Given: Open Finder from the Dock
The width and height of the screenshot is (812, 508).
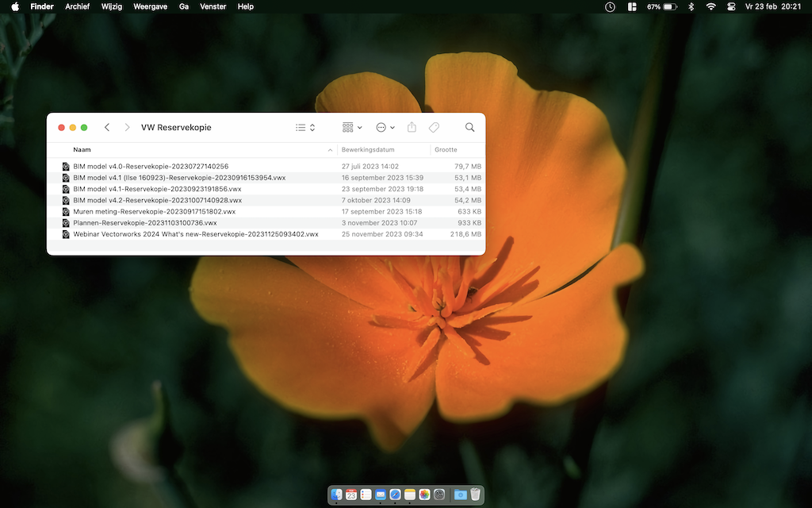Looking at the screenshot, I should [x=336, y=495].
